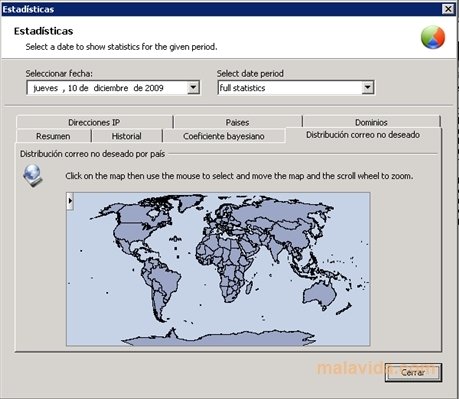Click the statistics pie chart icon
This screenshot has width=459, height=399.
pos(433,37)
